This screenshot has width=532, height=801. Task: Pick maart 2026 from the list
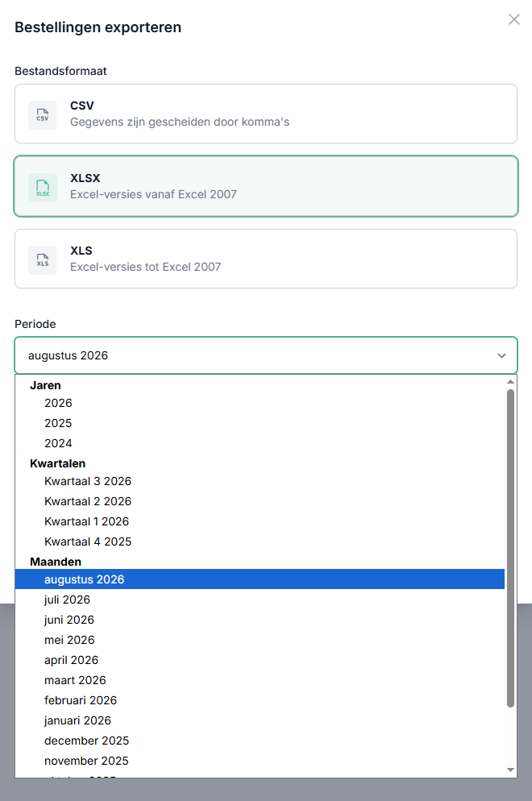coord(260,680)
